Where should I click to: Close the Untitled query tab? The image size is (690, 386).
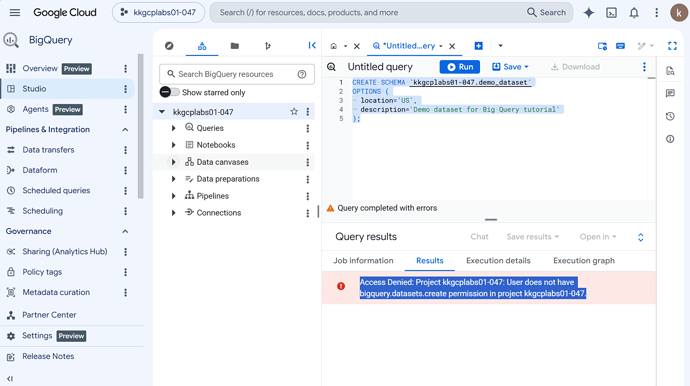(452, 46)
